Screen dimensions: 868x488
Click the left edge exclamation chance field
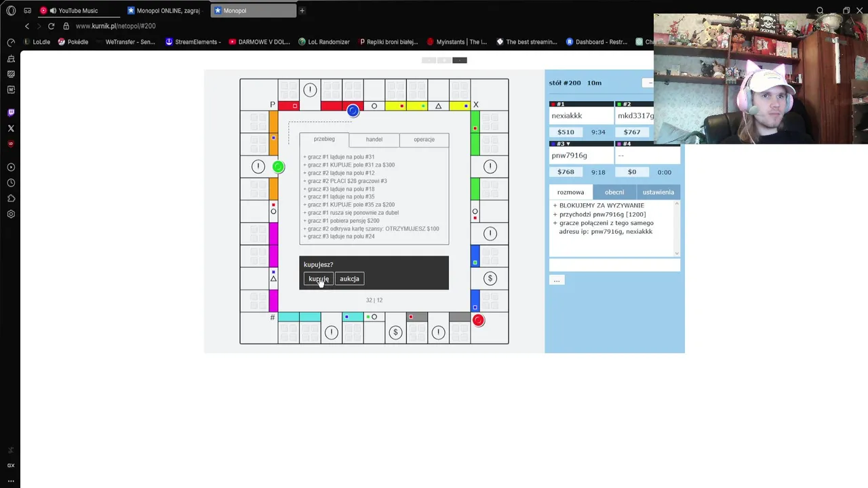[258, 167]
